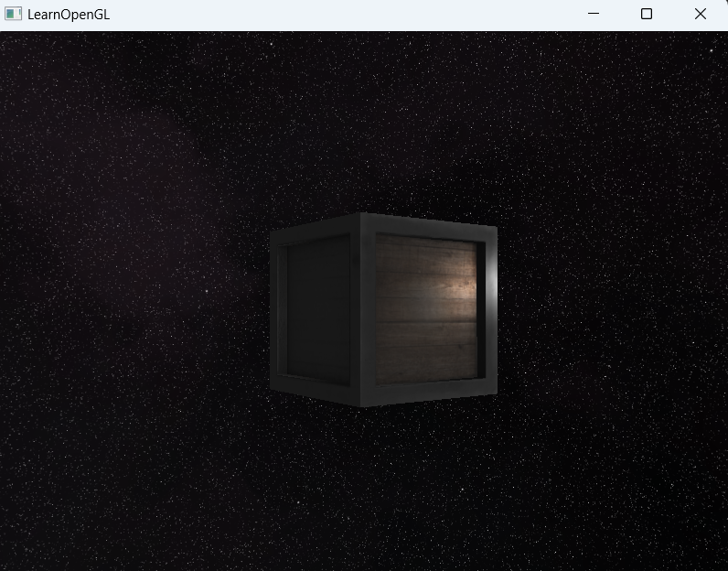This screenshot has height=571, width=728.
Task: Click the brightest lit spot on the wooden planks
Action: 466,288
